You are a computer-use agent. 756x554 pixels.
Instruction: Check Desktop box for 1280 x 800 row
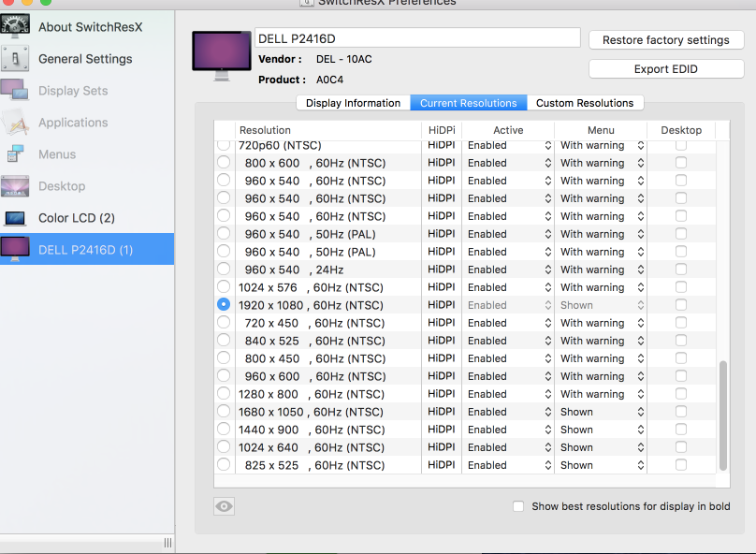(x=681, y=393)
